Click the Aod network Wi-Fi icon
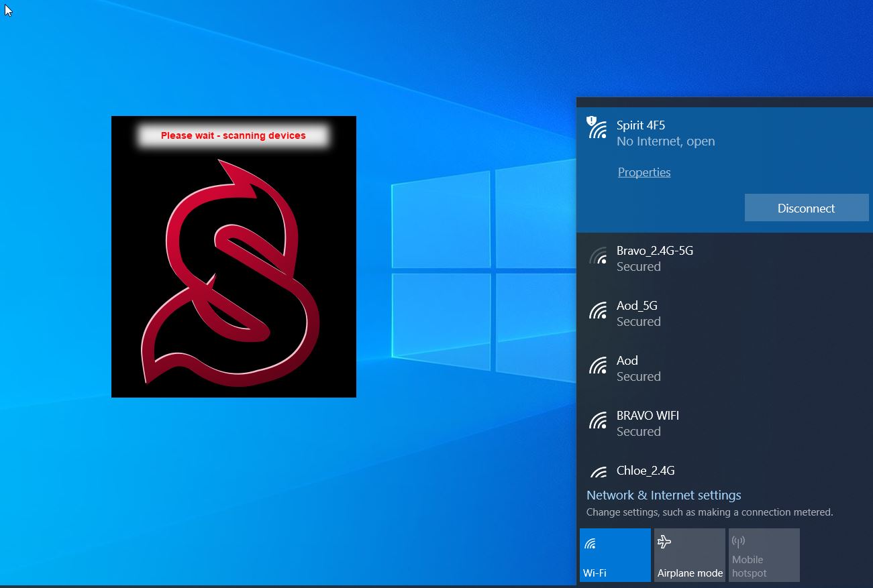 [x=597, y=366]
